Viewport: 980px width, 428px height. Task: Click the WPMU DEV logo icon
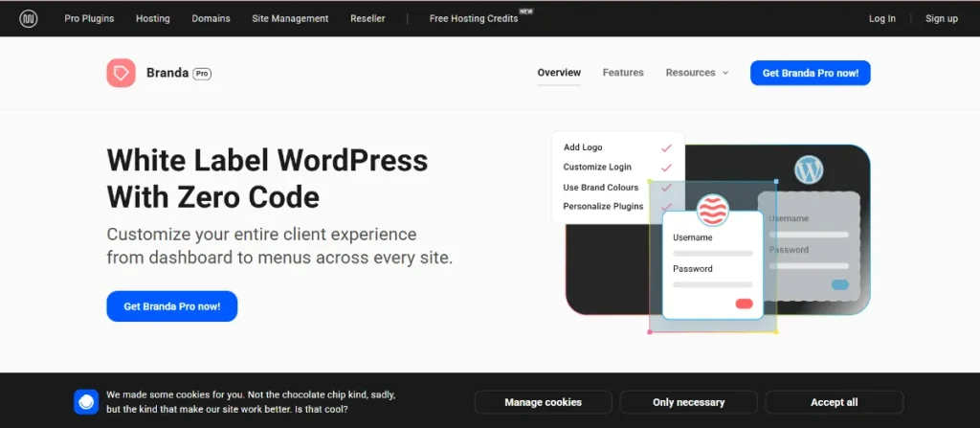[29, 18]
